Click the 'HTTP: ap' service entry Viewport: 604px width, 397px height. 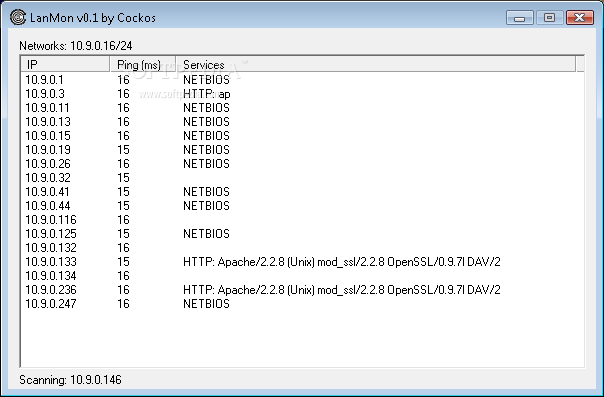click(206, 94)
